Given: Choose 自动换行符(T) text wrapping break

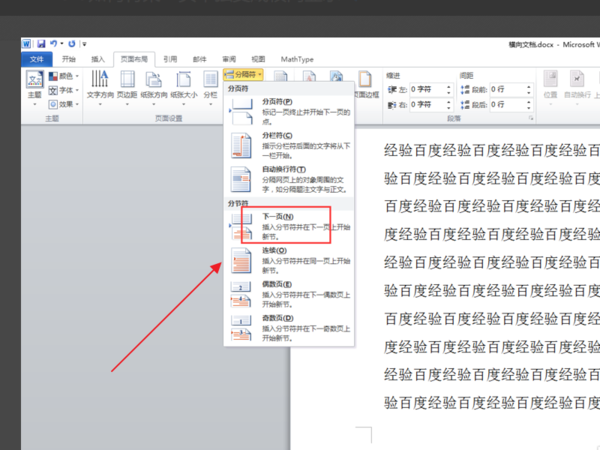Looking at the screenshot, I should (289, 179).
